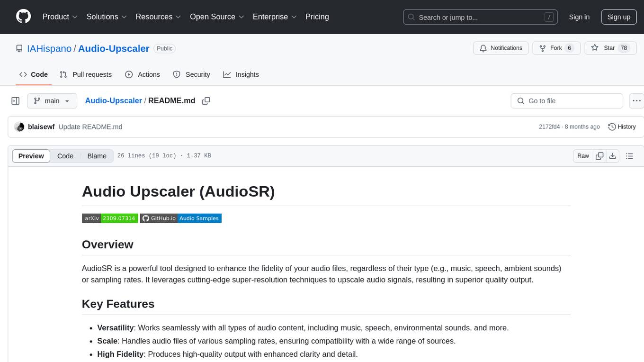Switch to the Pull requests tab
Image resolution: width=644 pixels, height=362 pixels.
(x=86, y=74)
